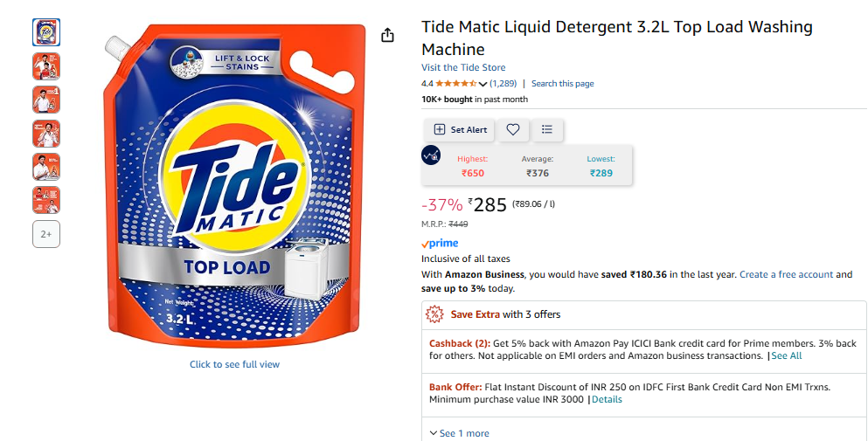Viewport: 868px width, 441px height.
Task: Click the share icon beside product image
Action: (387, 35)
